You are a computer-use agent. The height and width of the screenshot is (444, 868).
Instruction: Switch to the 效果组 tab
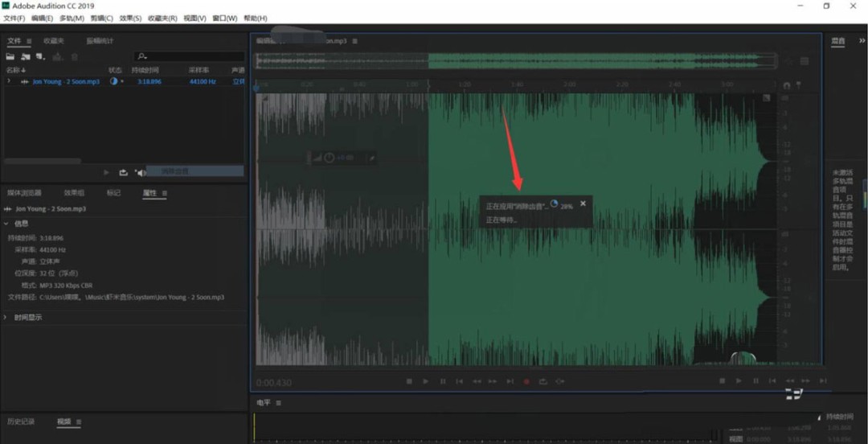pos(74,193)
